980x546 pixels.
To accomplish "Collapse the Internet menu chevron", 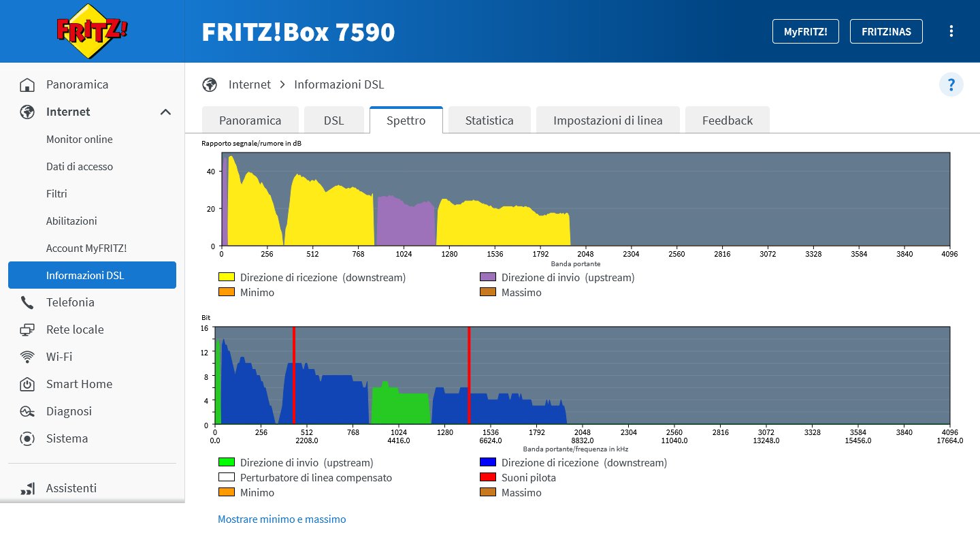I will tap(165, 112).
